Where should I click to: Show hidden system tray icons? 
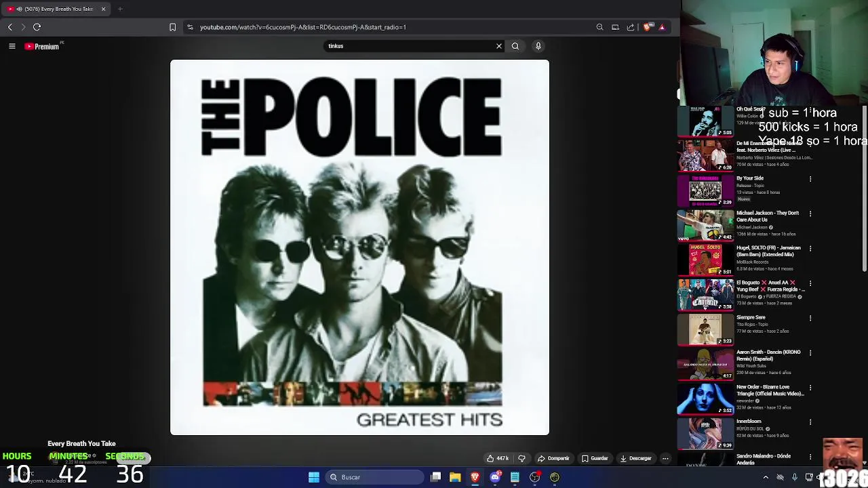pos(766,477)
